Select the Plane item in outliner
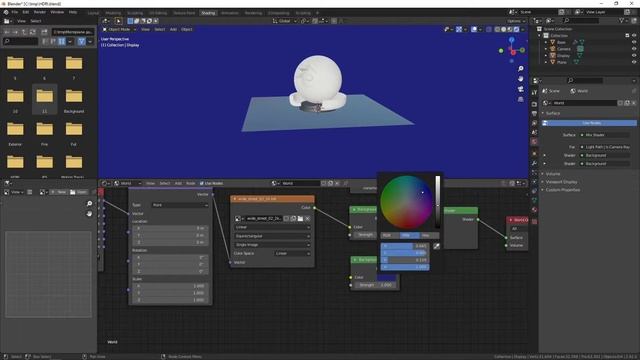 pos(562,62)
